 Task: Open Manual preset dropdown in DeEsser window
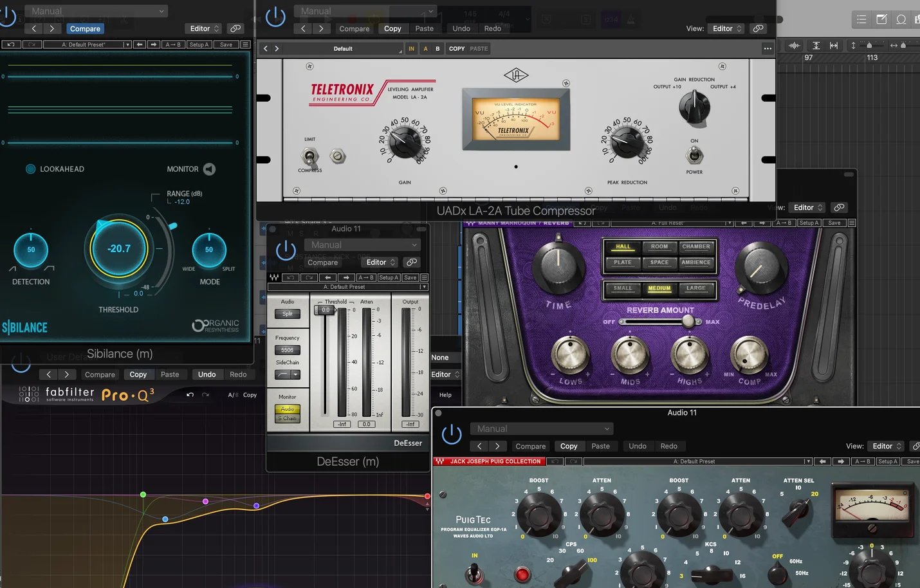[363, 244]
